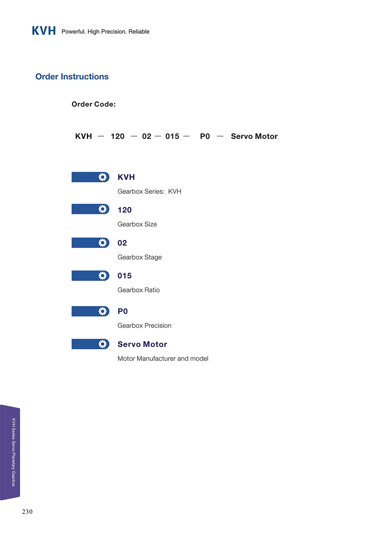392x536 pixels.
Task: Click the gear icon beside 015 heading
Action: (x=102, y=276)
